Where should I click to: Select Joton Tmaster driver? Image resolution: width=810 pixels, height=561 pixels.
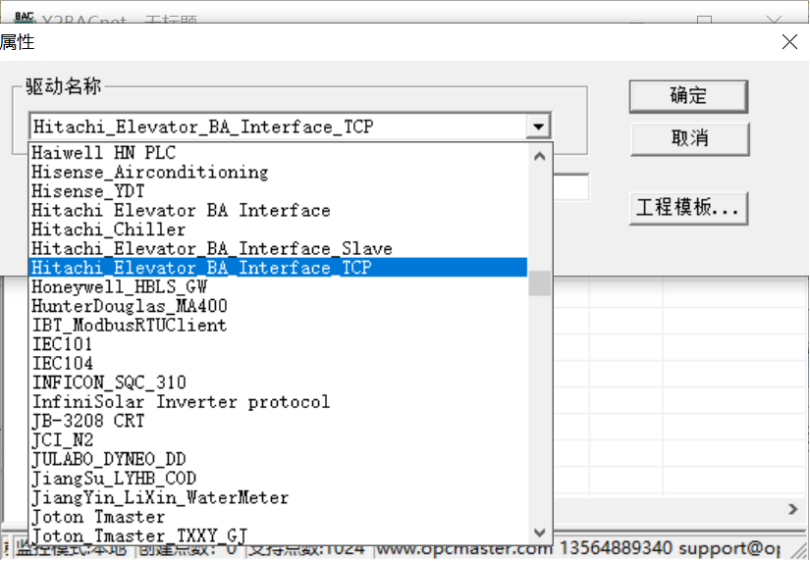coord(278,516)
